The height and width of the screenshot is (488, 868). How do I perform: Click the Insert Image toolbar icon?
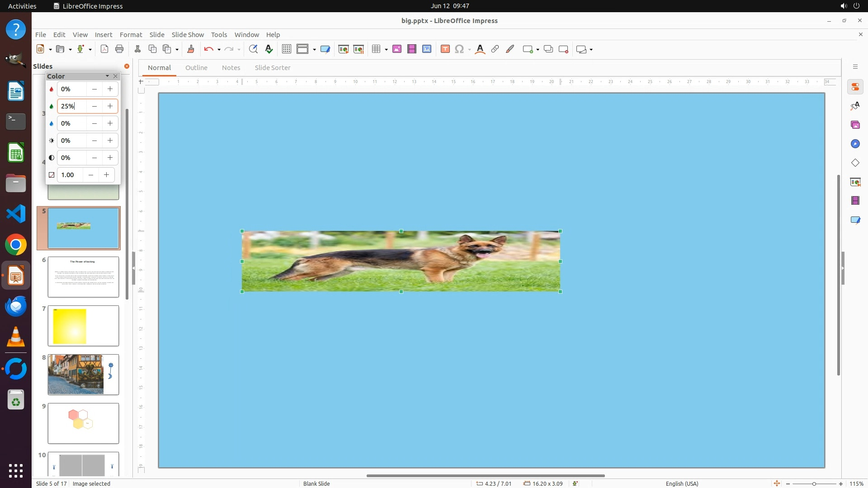pyautogui.click(x=397, y=49)
